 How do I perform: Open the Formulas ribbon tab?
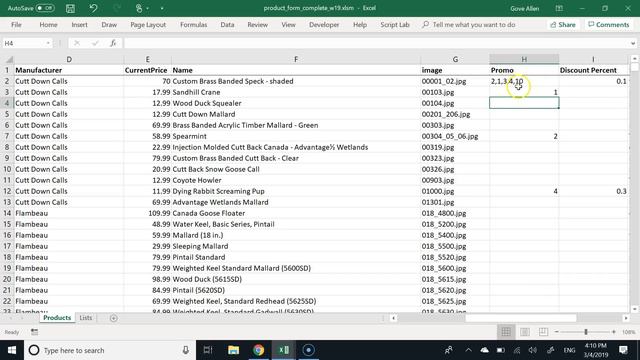[x=193, y=25]
